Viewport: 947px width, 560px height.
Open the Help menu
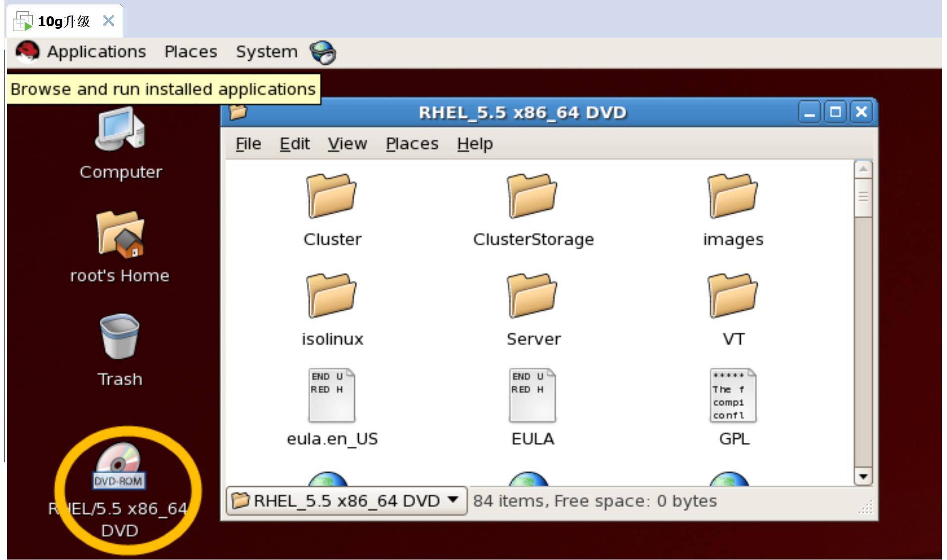click(475, 144)
